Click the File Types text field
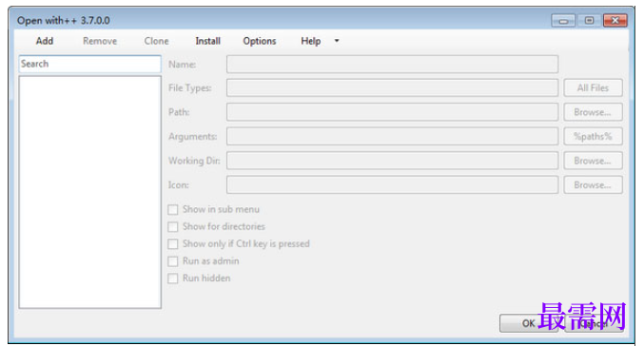644x346 pixels. 392,87
